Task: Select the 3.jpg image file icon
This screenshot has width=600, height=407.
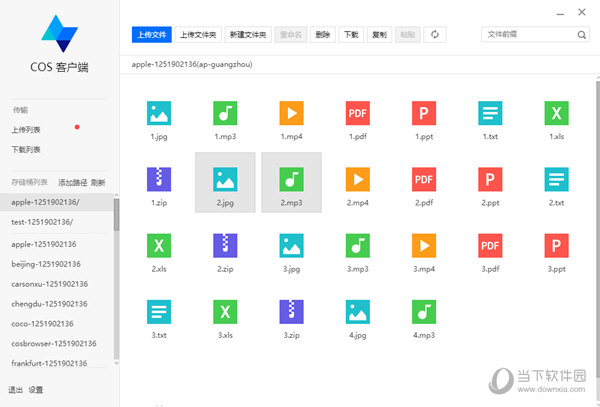Action: (x=292, y=246)
